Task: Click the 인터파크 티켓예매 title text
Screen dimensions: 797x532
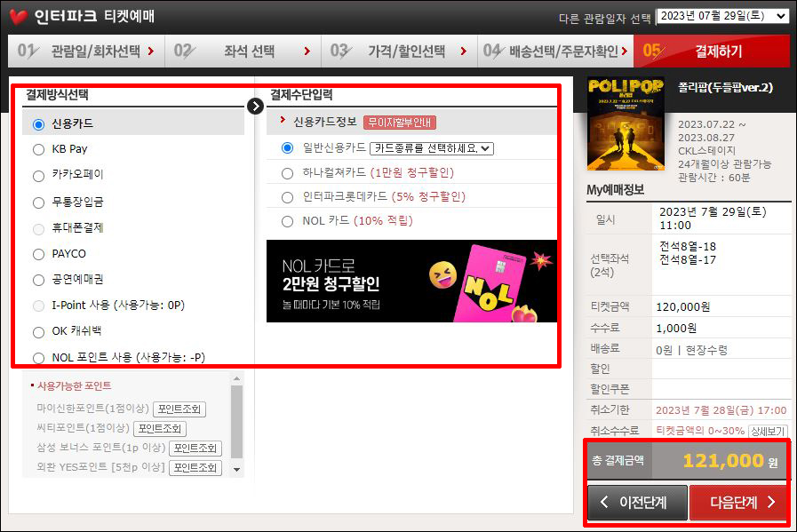Action: click(94, 16)
